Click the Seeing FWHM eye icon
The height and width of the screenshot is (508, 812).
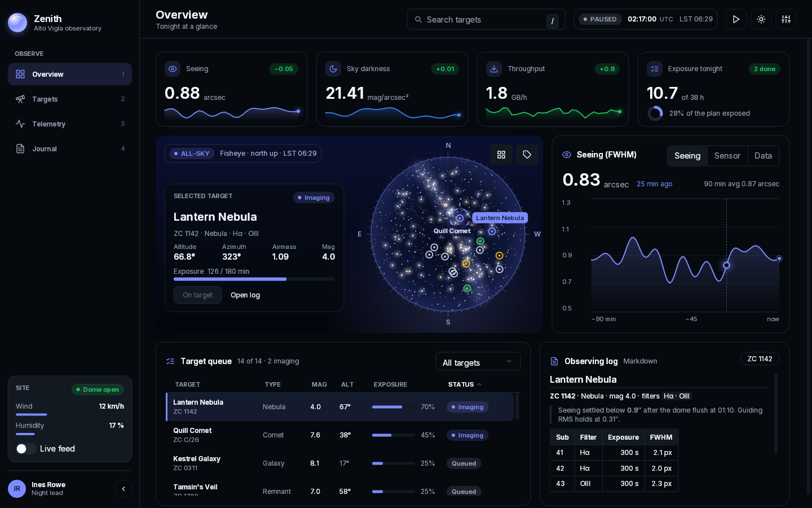pos(567,155)
